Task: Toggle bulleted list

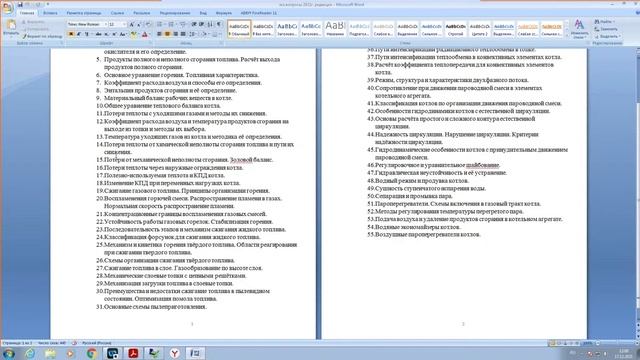Action: (x=160, y=24)
